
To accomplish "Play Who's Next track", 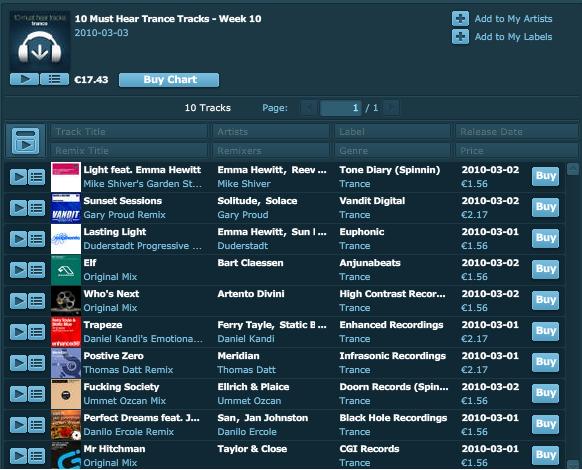I will [18, 301].
